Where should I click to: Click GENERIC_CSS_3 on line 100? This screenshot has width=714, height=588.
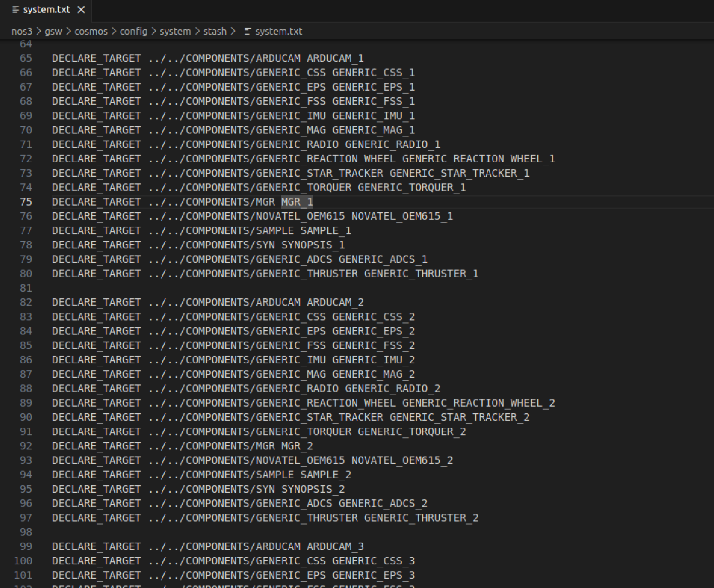(373, 561)
